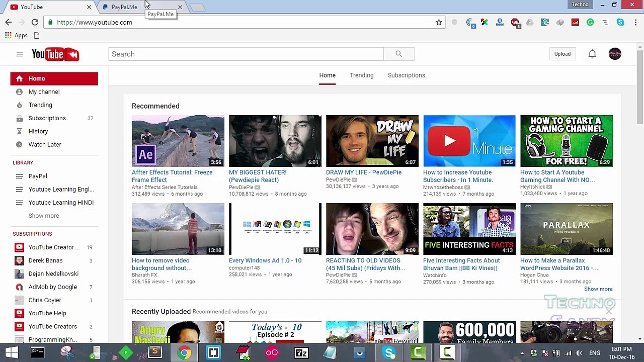Click the search magnifier button
Viewport: 644px width, 362px height.
pyautogui.click(x=398, y=54)
